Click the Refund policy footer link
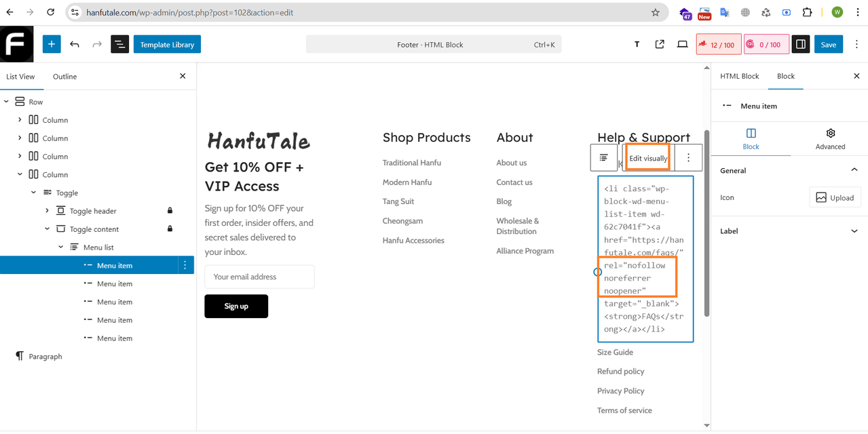868x434 pixels. (x=621, y=371)
